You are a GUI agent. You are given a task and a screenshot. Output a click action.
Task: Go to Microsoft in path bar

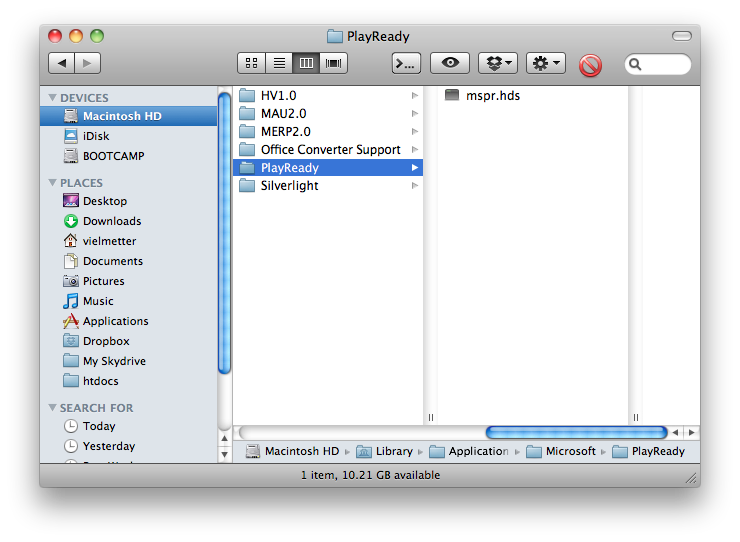(x=561, y=451)
